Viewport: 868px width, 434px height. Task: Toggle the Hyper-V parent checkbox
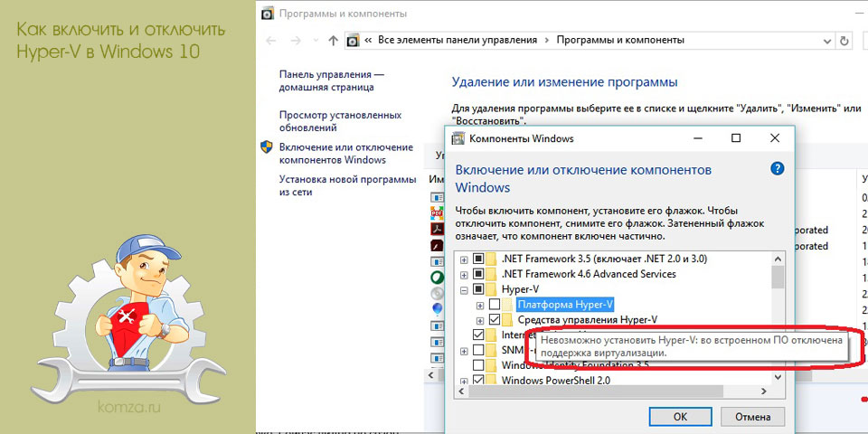(477, 289)
